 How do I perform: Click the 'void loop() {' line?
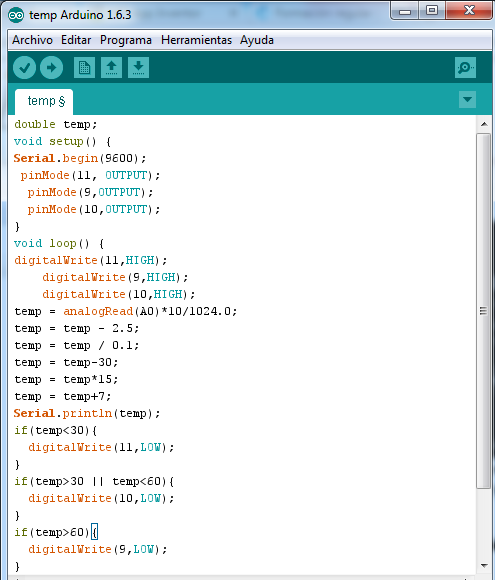[x=59, y=244]
